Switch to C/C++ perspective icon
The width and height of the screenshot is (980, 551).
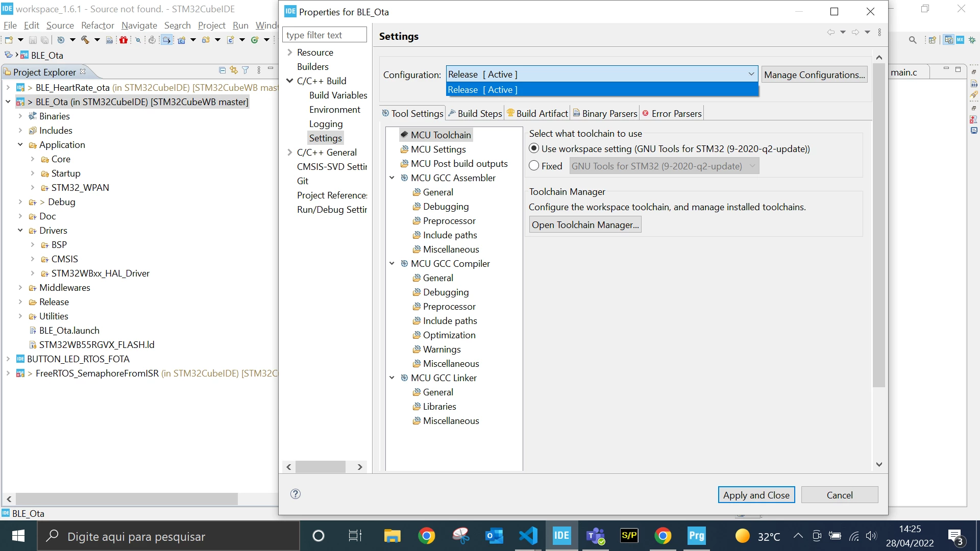pos(949,40)
